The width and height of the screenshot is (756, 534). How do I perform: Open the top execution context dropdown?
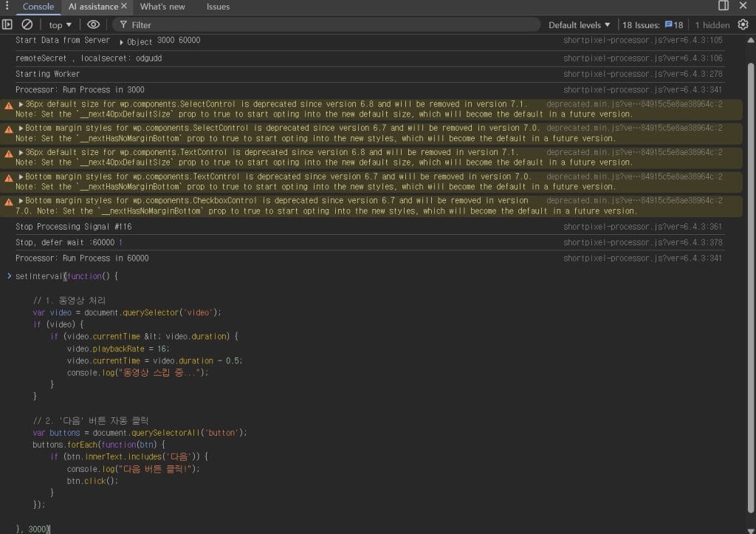pyautogui.click(x=58, y=24)
